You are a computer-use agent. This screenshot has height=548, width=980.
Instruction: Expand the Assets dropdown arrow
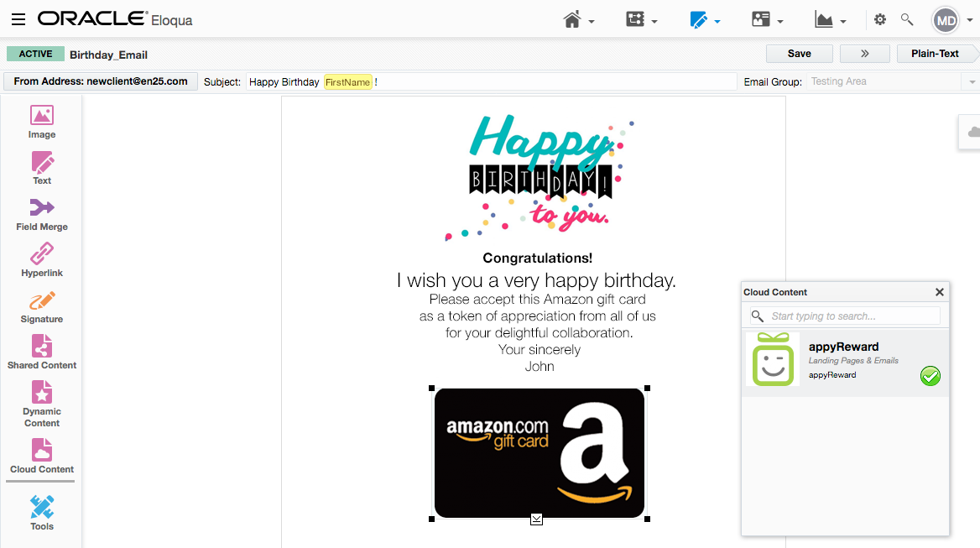click(717, 22)
